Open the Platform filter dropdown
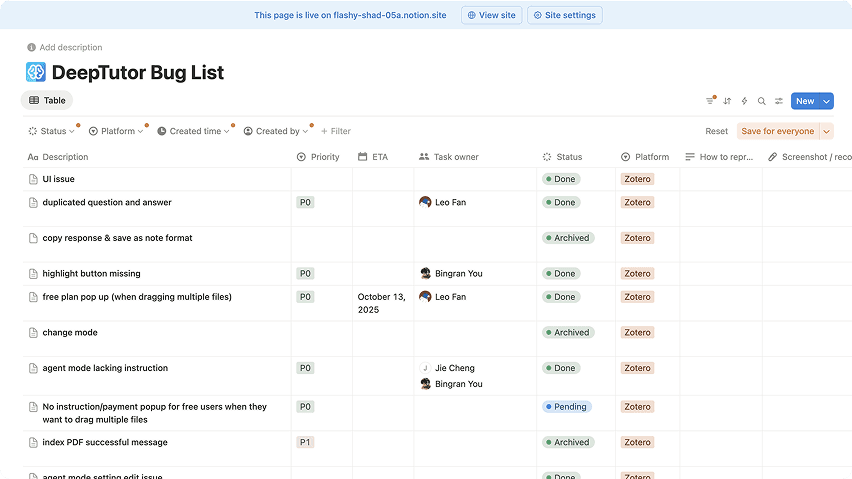This screenshot has width=852, height=479. click(116, 131)
